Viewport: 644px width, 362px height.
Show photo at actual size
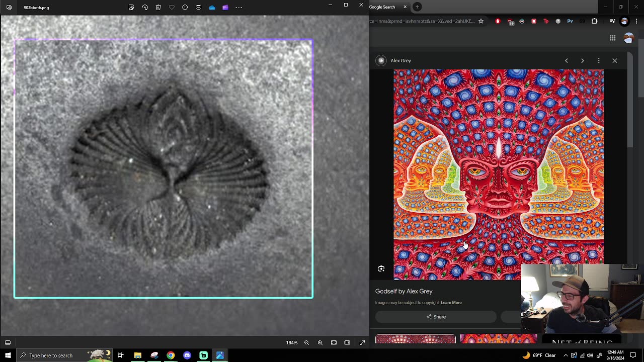point(347,342)
